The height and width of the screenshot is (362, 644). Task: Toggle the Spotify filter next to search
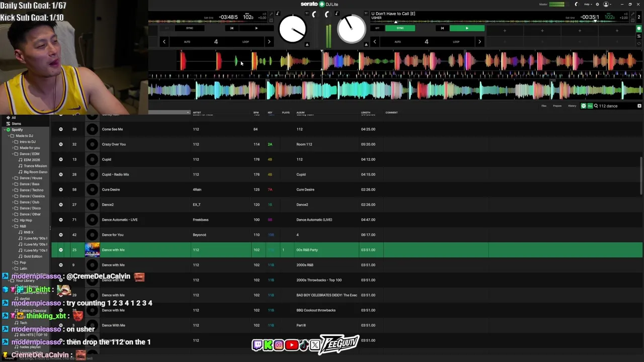[584, 106]
